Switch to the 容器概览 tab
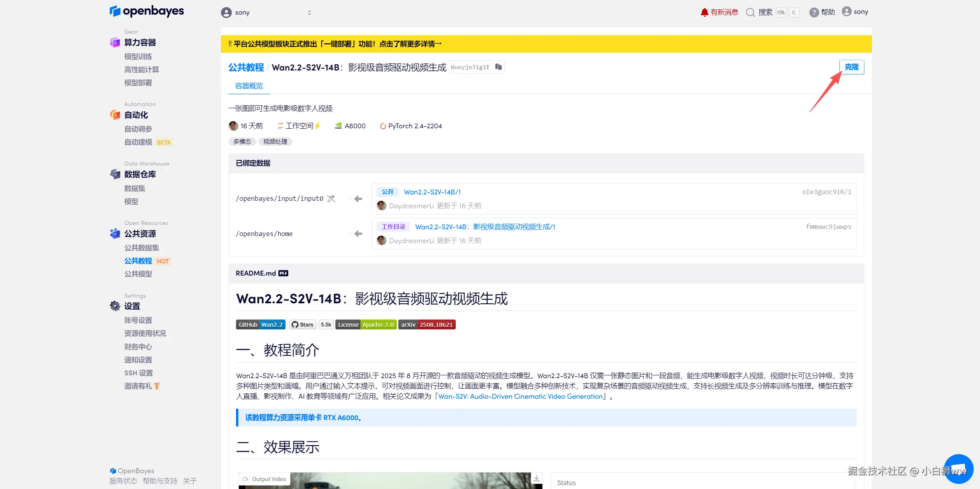This screenshot has height=489, width=980. pos(249,86)
